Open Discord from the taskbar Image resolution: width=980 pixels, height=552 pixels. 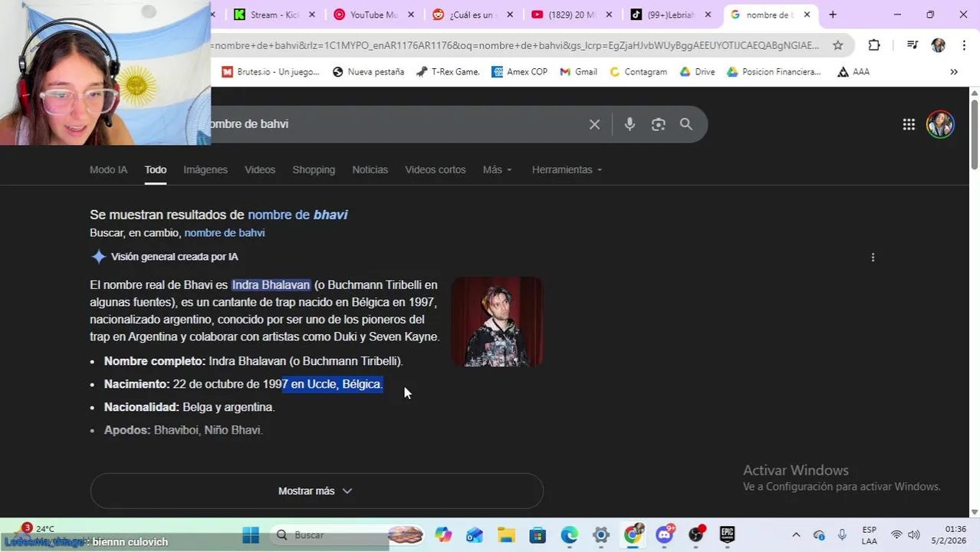664,534
